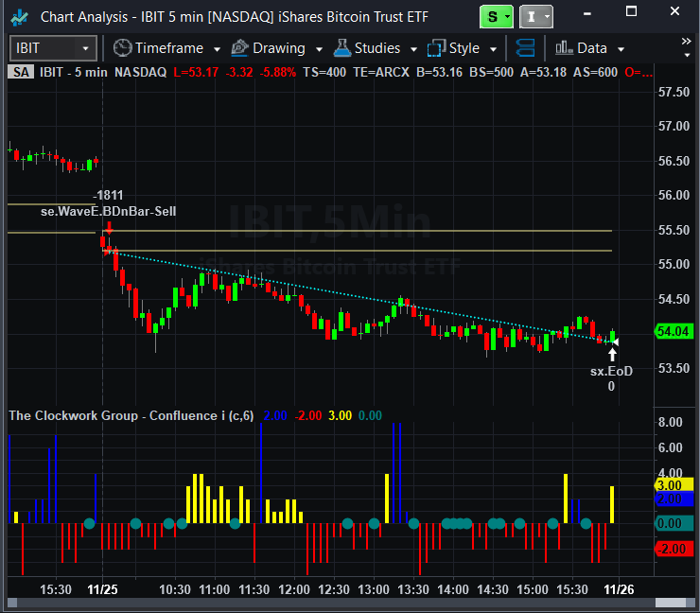Screen dimensions: 700x613
Task: Click the Data bar-chart icon
Action: click(564, 47)
